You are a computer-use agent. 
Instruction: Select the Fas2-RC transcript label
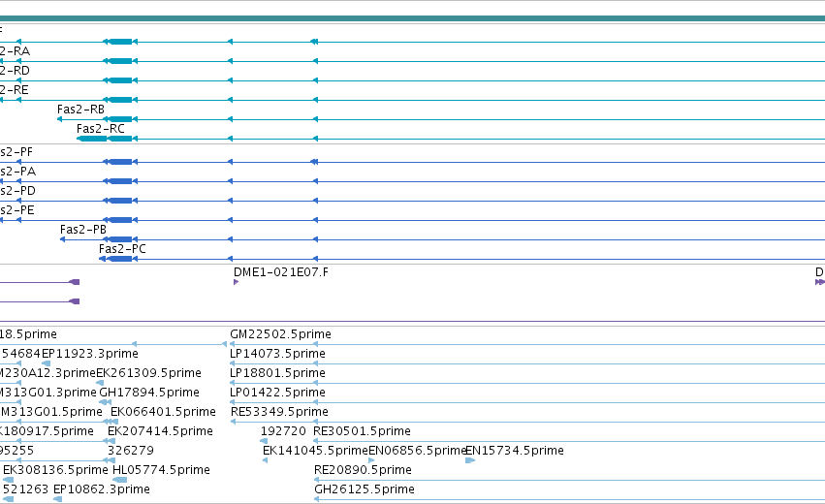101,129
